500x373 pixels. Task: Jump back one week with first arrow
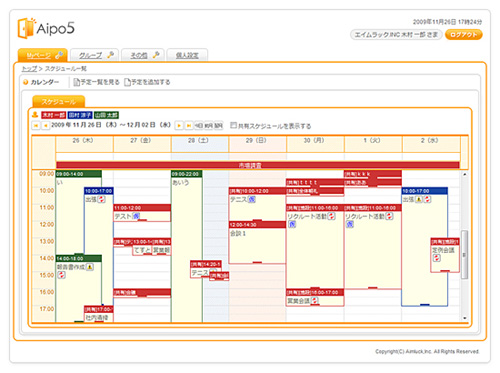pyautogui.click(x=36, y=126)
